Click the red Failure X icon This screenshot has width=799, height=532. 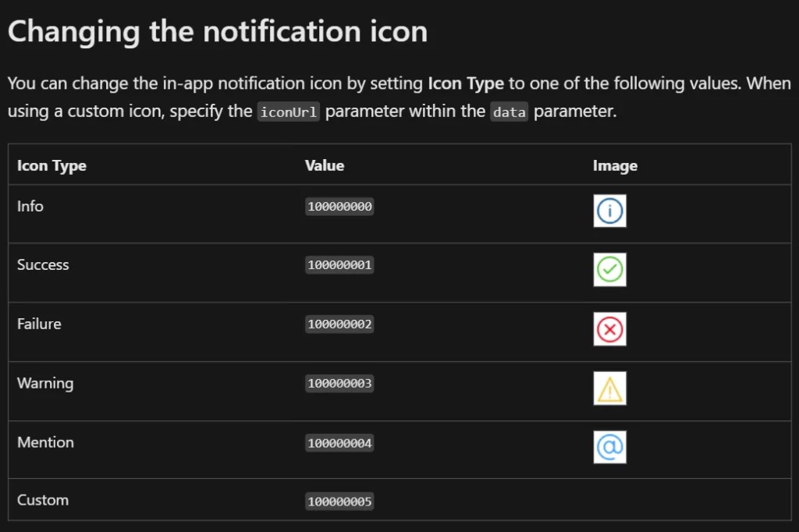609,329
